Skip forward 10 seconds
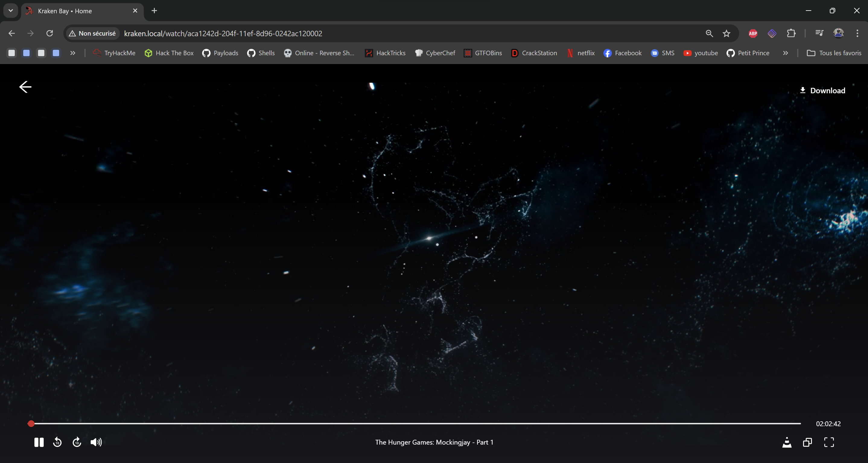This screenshot has width=868, height=463. pos(77,442)
